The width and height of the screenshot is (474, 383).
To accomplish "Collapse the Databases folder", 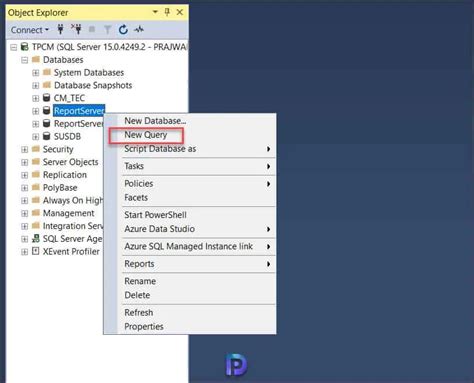I will [x=25, y=60].
